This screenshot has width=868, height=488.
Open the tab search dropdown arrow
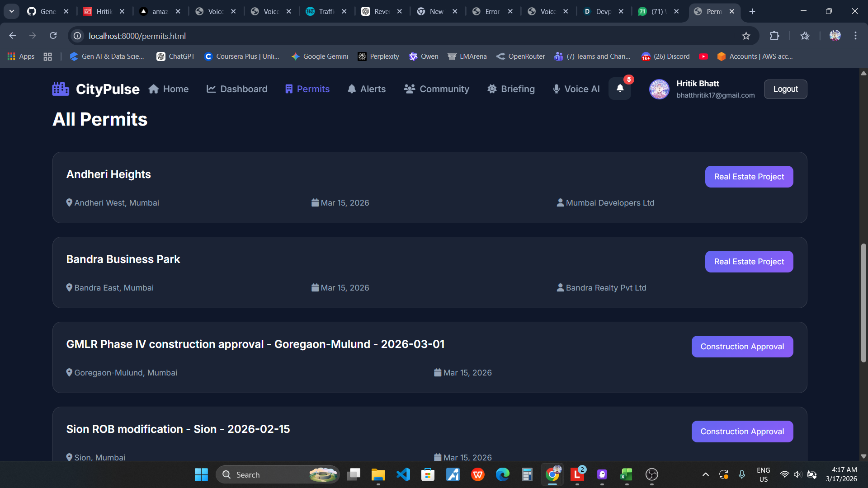[x=12, y=11]
